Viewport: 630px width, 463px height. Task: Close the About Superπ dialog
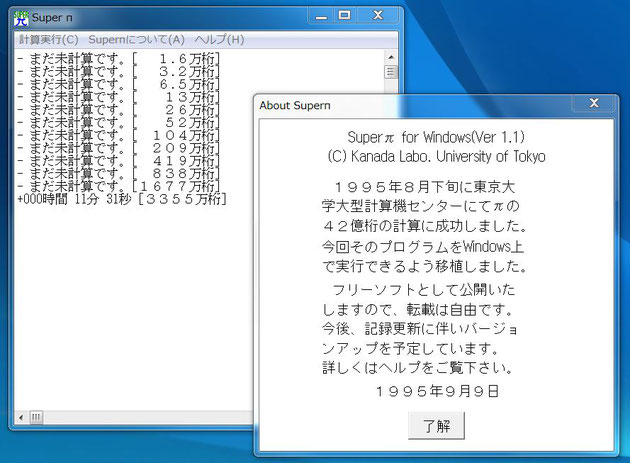click(594, 103)
